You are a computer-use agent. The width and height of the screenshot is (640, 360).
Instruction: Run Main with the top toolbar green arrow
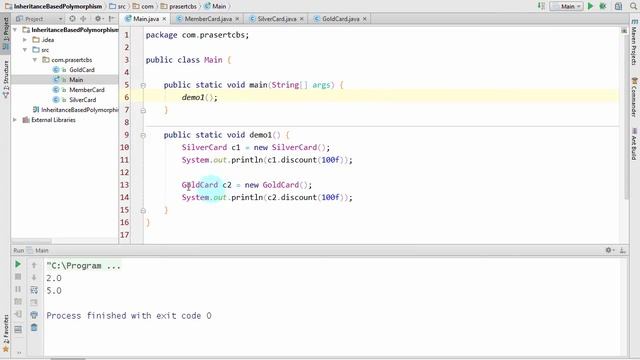click(x=590, y=6)
